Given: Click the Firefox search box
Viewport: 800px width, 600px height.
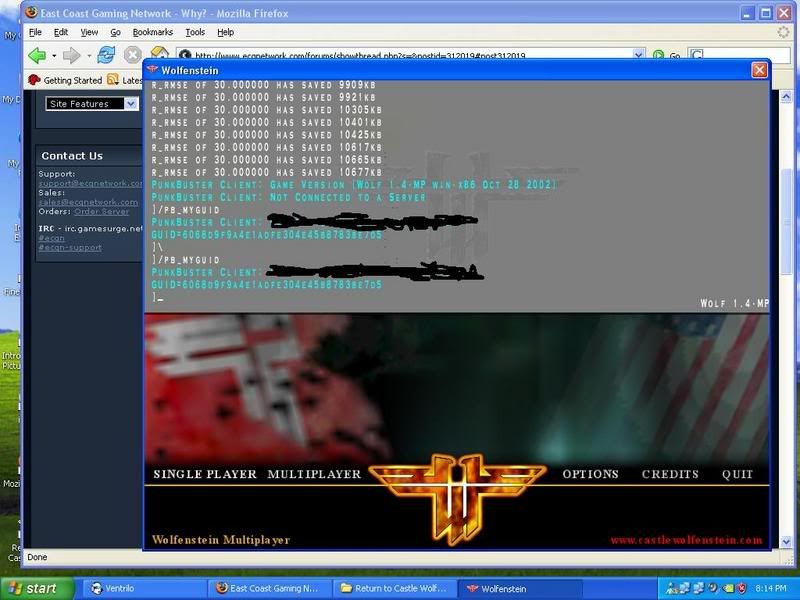Looking at the screenshot, I should (x=739, y=55).
